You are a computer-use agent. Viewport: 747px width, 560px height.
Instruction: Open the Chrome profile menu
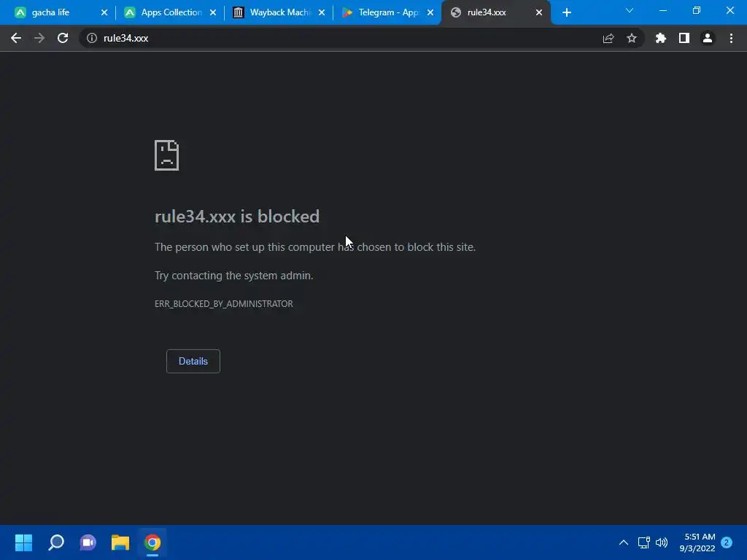[708, 38]
